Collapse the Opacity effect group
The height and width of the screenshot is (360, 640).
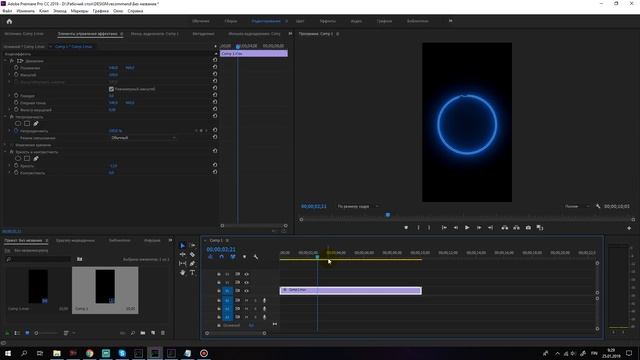pos(6,117)
